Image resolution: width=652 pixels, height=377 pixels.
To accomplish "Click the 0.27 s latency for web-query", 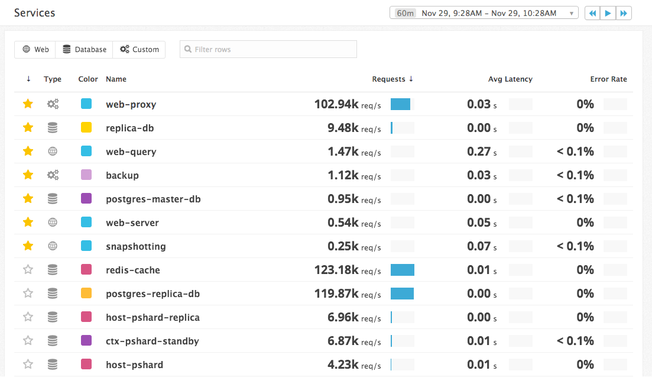I will tap(482, 151).
